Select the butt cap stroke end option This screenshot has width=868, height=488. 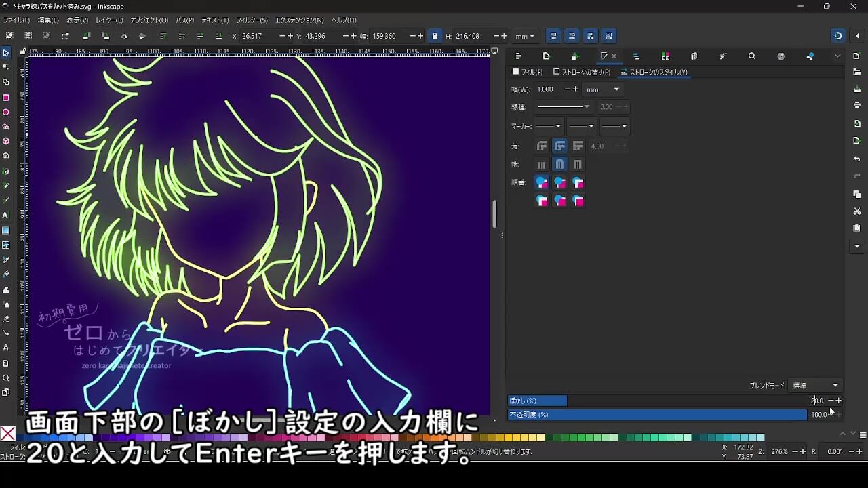click(541, 165)
